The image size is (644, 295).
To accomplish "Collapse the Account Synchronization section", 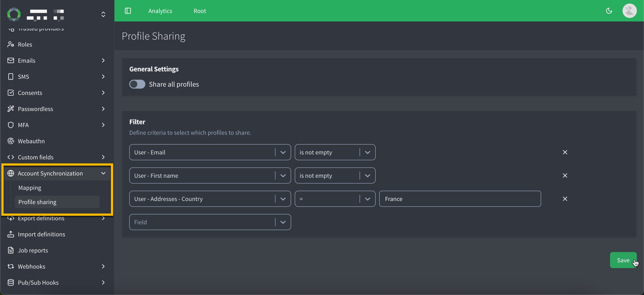I will (103, 173).
